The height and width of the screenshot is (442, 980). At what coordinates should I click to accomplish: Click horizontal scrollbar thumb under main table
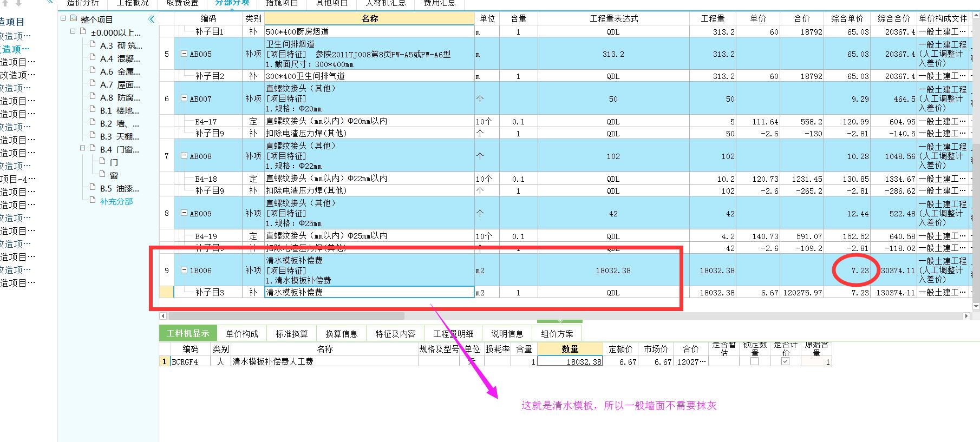286,316
